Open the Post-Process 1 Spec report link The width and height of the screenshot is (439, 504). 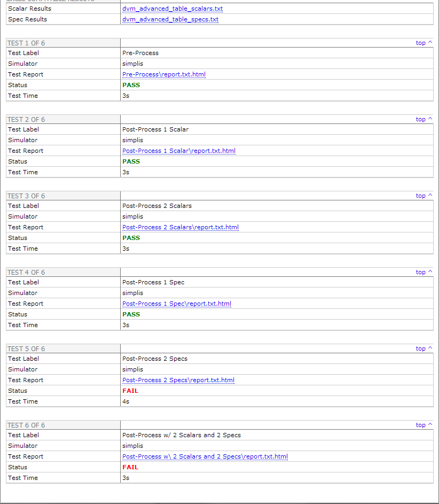click(176, 304)
